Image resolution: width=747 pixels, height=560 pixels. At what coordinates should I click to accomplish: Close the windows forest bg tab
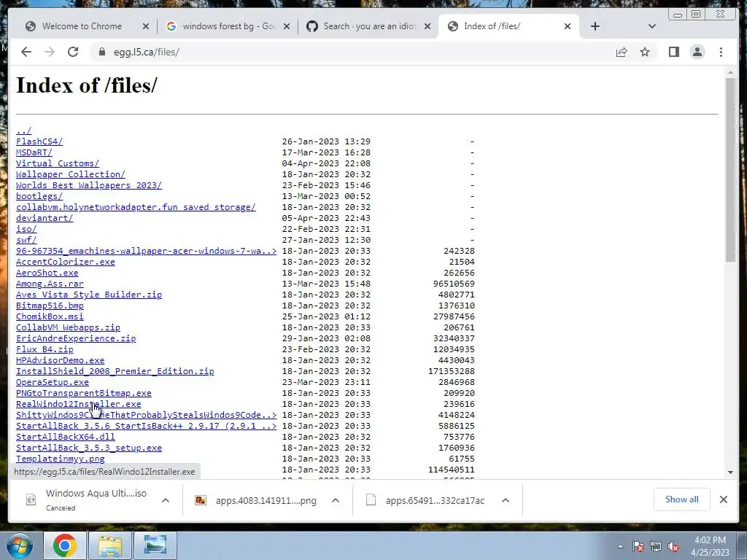(287, 26)
